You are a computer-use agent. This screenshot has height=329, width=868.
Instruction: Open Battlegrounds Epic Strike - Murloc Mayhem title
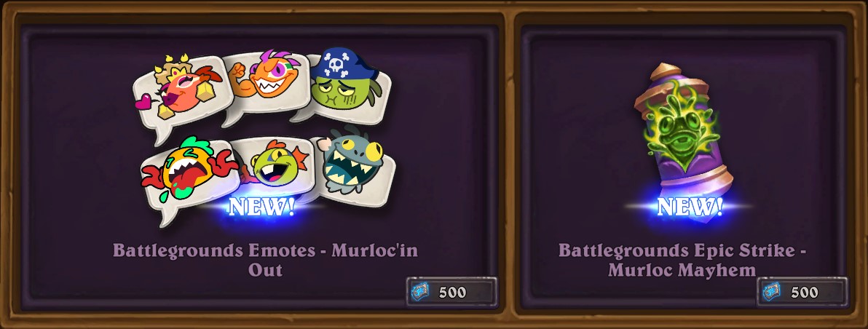(682, 260)
